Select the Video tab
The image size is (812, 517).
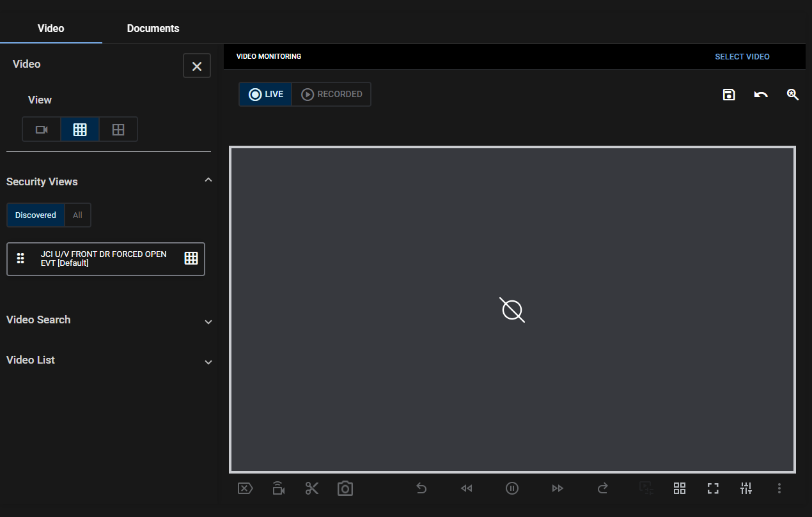point(51,28)
